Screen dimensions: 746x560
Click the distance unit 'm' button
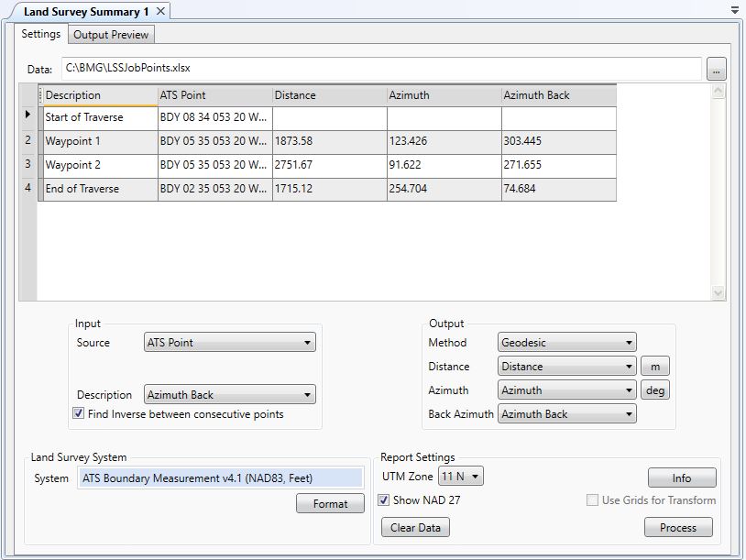pos(654,367)
